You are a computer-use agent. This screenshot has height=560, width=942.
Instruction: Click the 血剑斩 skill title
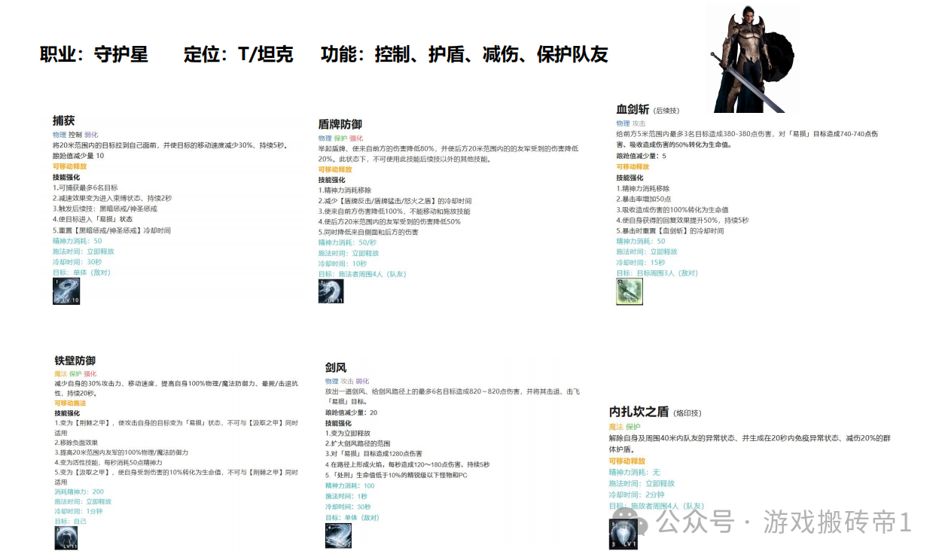pyautogui.click(x=633, y=109)
